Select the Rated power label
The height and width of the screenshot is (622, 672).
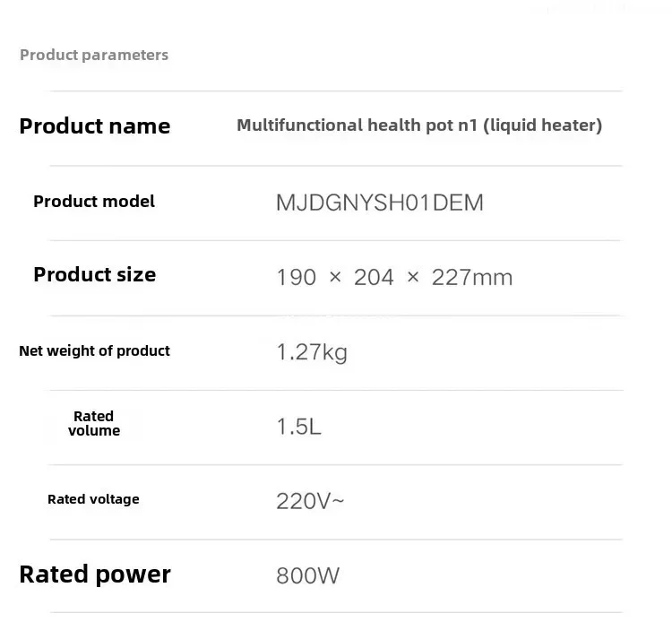pos(94,574)
